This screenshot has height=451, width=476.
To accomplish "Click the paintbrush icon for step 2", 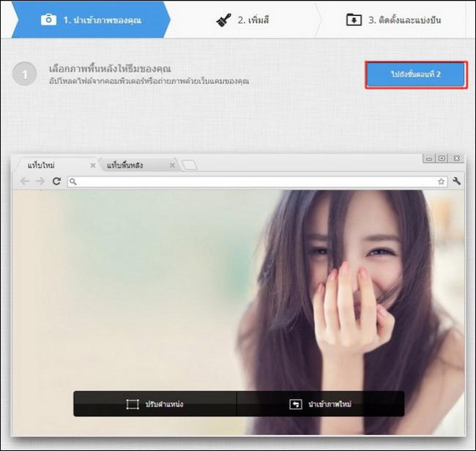I will coord(223,20).
